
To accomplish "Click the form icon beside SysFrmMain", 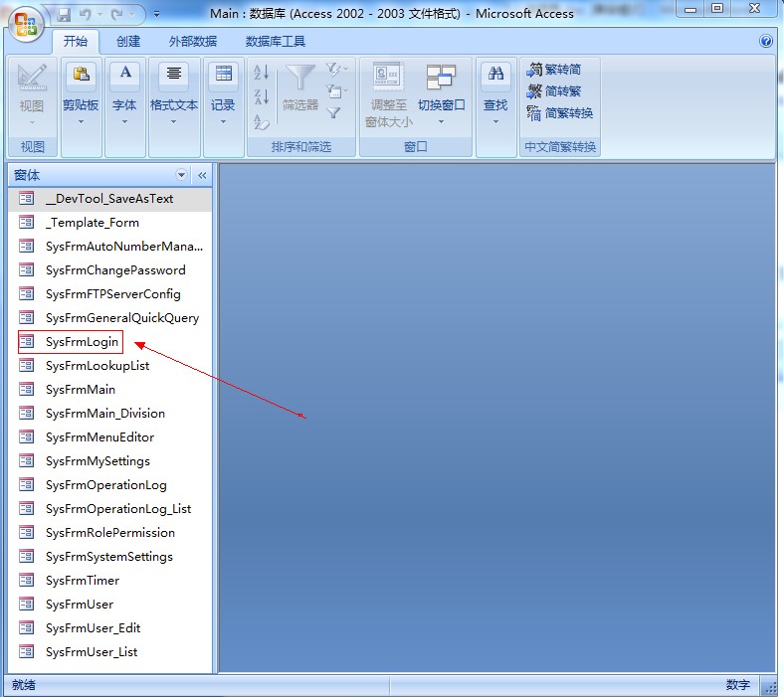I will (26, 389).
